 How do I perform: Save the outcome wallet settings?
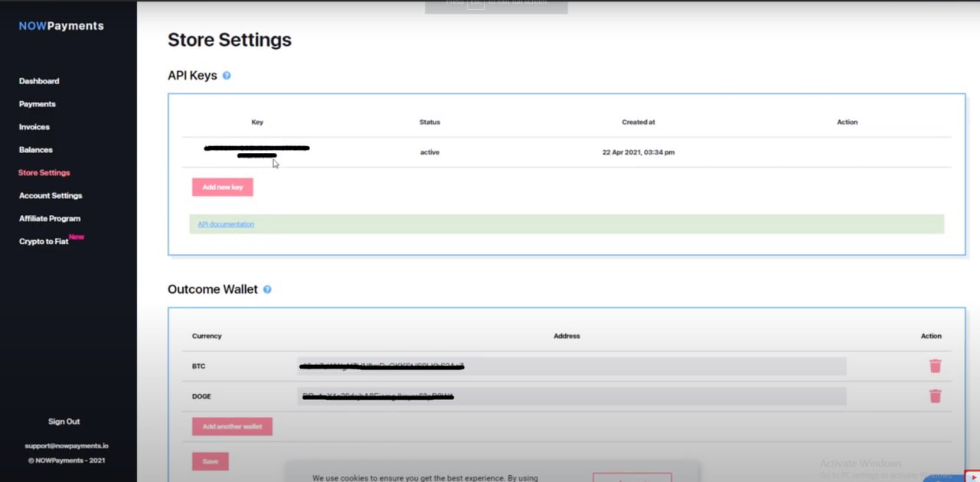click(211, 461)
